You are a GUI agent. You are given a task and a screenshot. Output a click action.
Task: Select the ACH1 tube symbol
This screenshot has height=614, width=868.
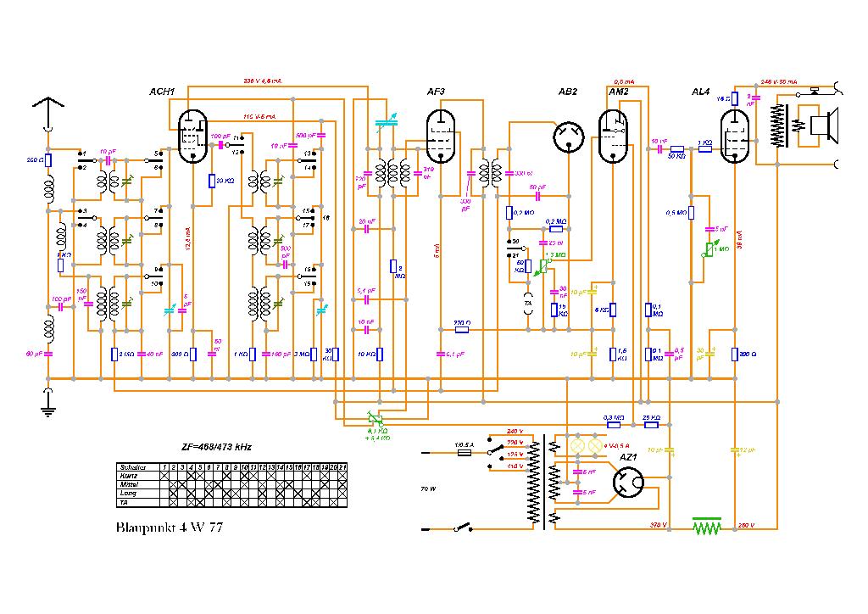pos(193,137)
